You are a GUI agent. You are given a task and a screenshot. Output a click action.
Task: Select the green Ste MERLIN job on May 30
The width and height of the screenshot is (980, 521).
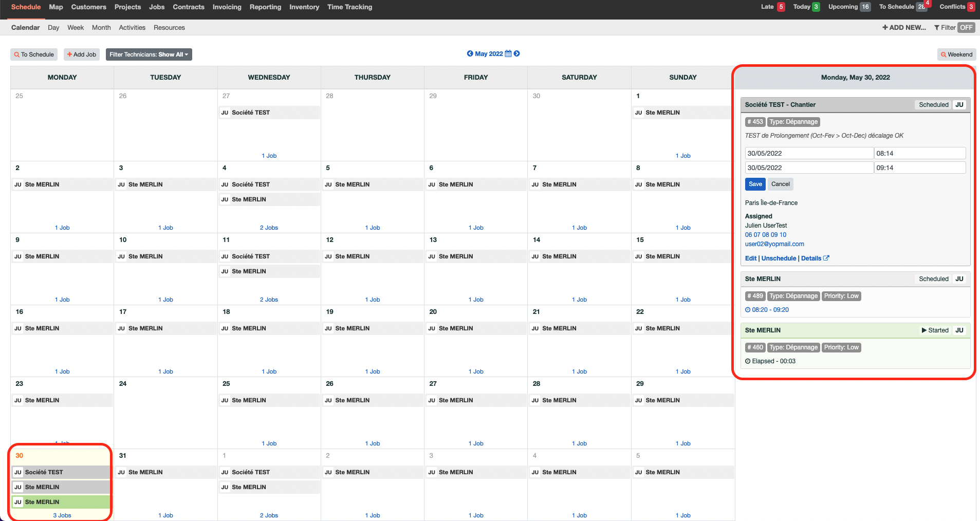61,502
